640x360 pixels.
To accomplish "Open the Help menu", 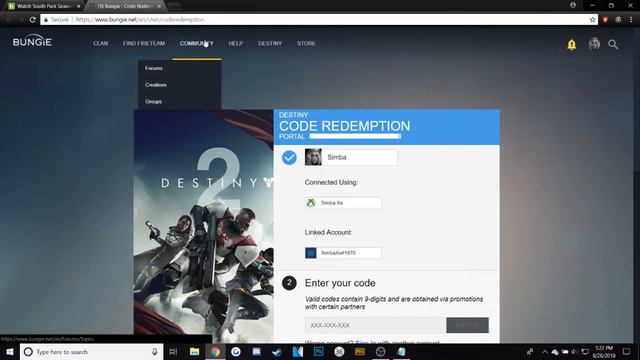I will click(x=236, y=43).
